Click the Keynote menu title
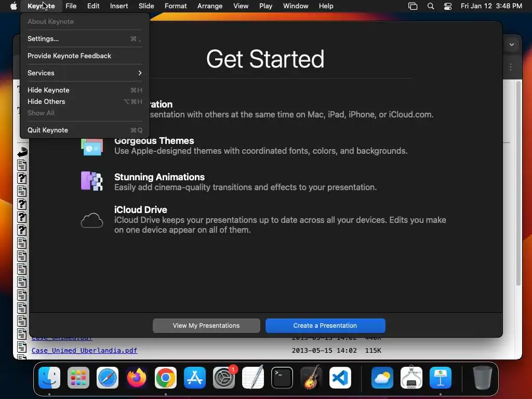This screenshot has height=399, width=532. tap(41, 6)
